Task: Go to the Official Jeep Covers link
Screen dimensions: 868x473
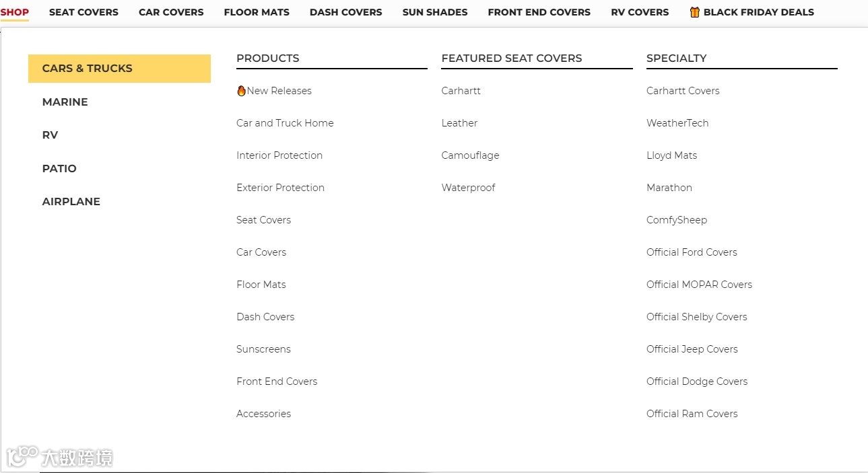Action: point(692,349)
